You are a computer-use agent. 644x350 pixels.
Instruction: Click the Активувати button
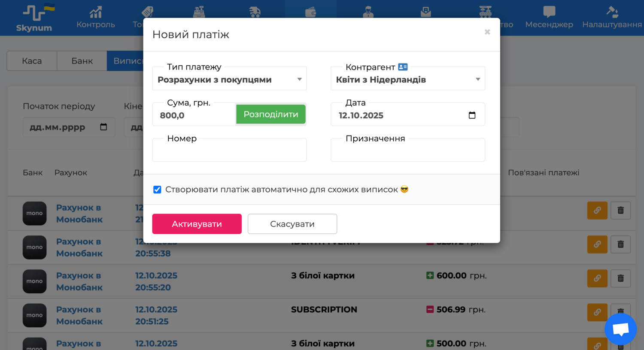(197, 224)
